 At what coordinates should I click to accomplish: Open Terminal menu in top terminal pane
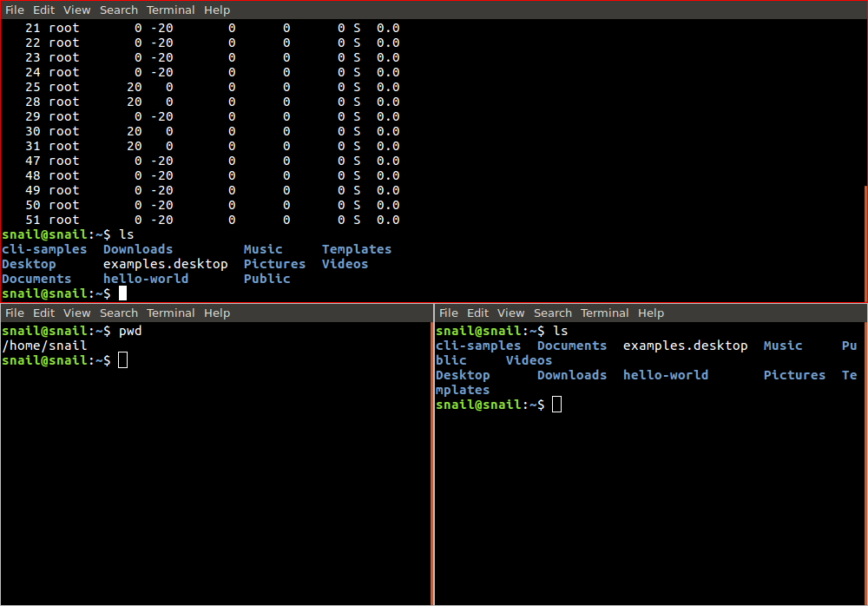170,10
